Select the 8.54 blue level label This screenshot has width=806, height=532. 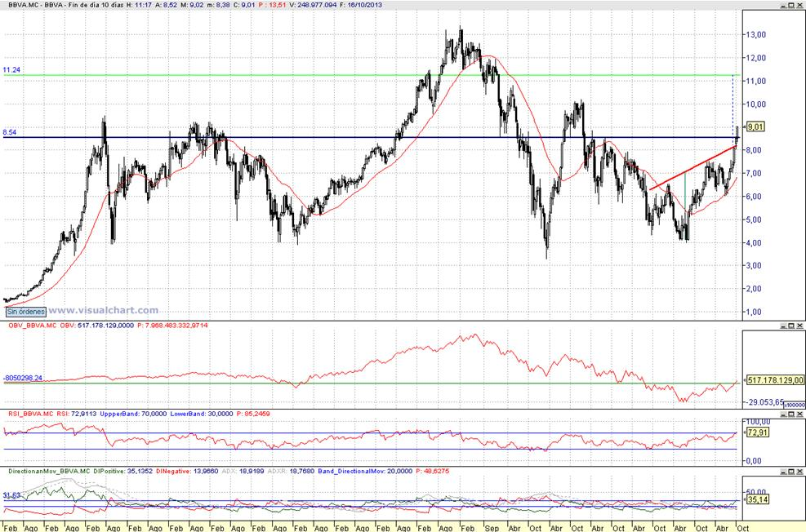10,132
